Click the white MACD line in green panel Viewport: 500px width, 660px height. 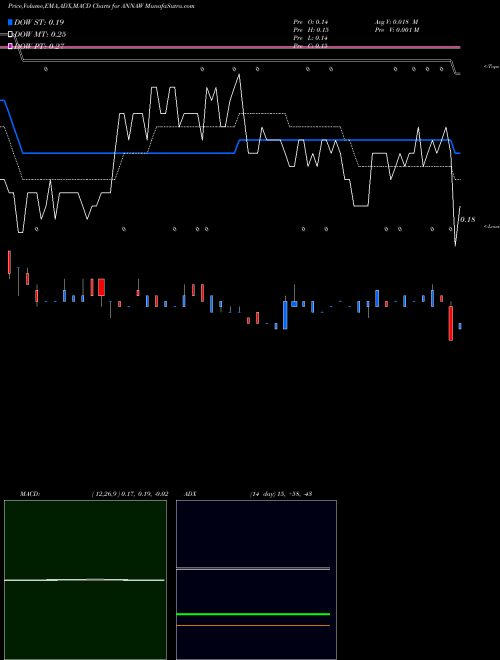click(84, 580)
